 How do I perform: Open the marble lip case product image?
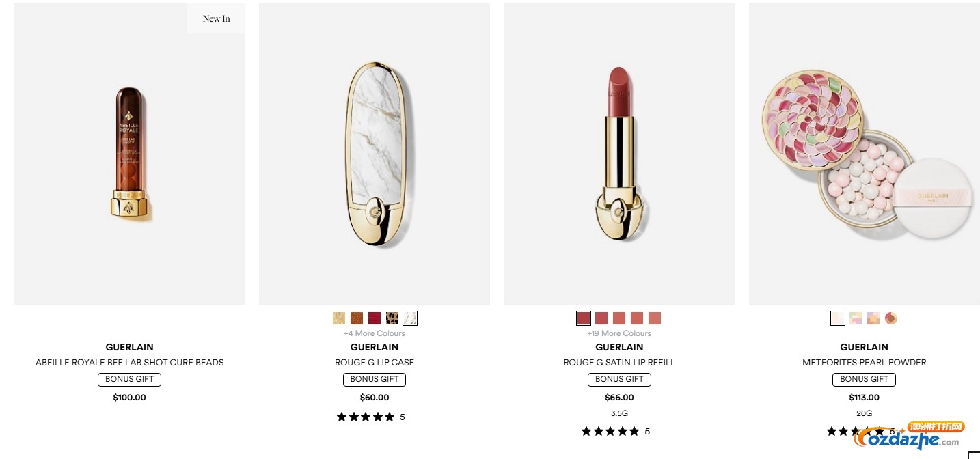tap(375, 154)
